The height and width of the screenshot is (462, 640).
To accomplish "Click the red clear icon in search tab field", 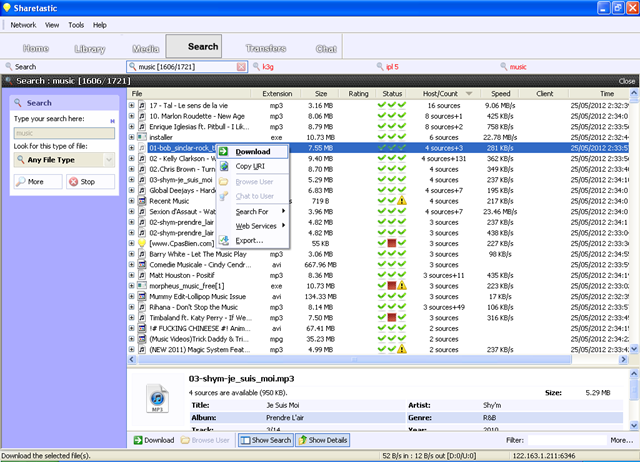I will [241, 67].
